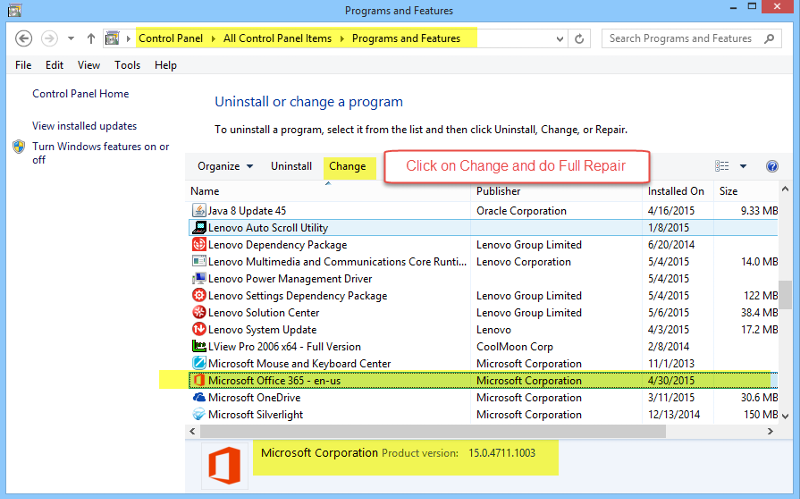Click the Uninstall toolbar button
This screenshot has height=499, width=800.
pyautogui.click(x=291, y=166)
